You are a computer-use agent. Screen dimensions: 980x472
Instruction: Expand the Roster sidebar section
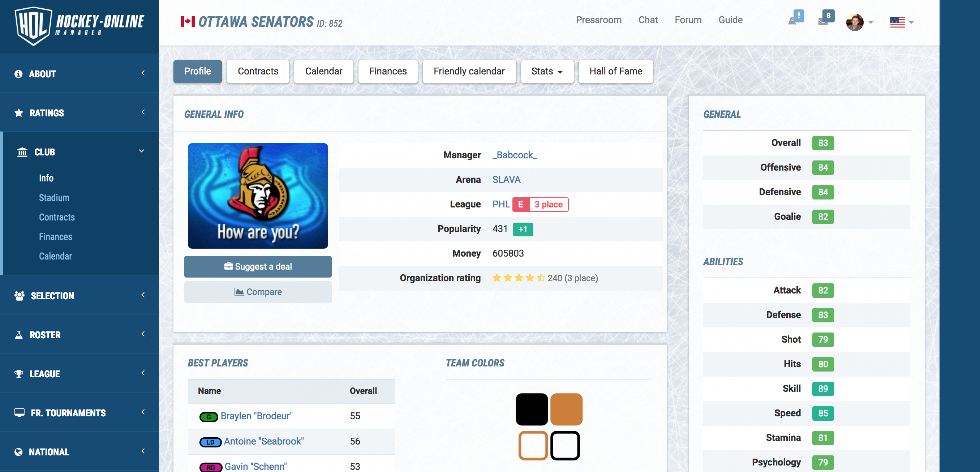(143, 334)
